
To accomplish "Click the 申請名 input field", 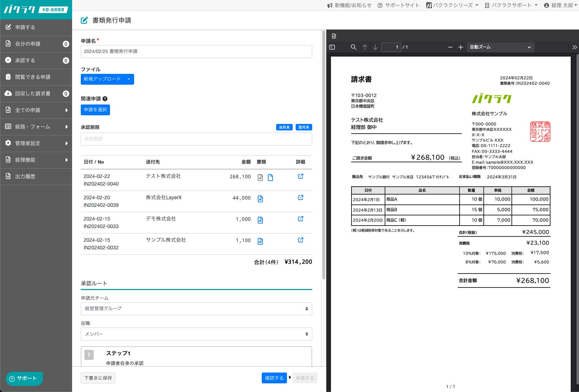I will [196, 52].
